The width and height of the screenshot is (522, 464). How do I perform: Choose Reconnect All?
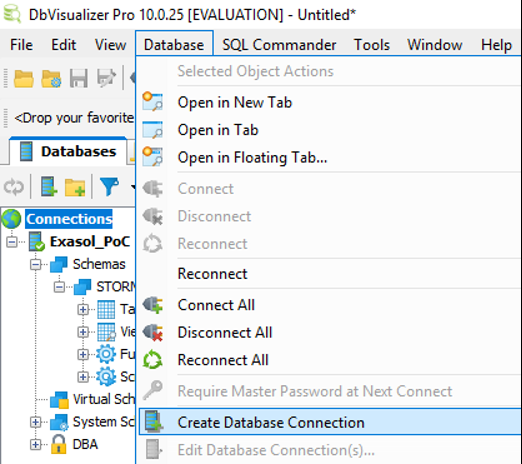[x=329, y=360]
